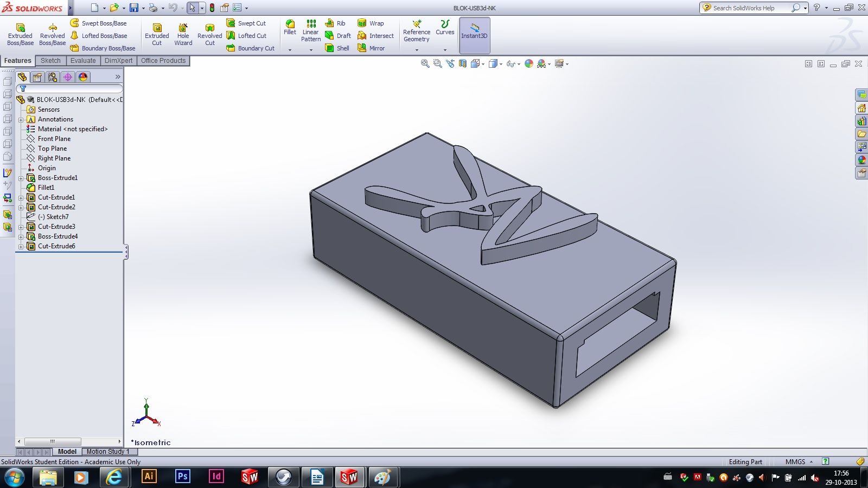Image resolution: width=868 pixels, height=488 pixels.
Task: Open the Hole Wizard tool
Action: [x=183, y=33]
